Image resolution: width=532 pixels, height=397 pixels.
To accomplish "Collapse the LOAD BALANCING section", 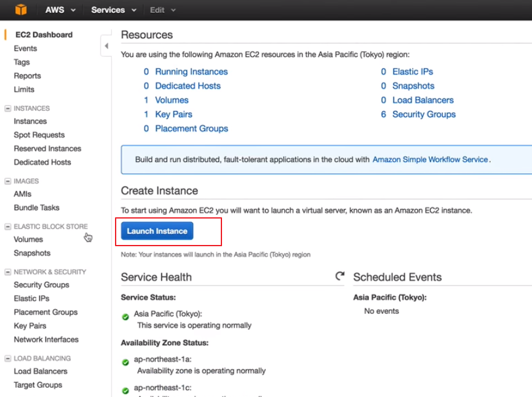I will point(7,358).
